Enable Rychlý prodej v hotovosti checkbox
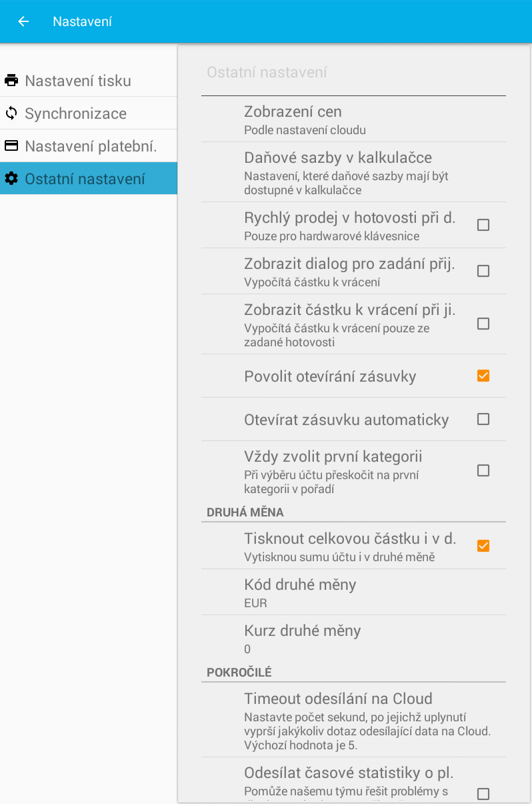 click(483, 225)
